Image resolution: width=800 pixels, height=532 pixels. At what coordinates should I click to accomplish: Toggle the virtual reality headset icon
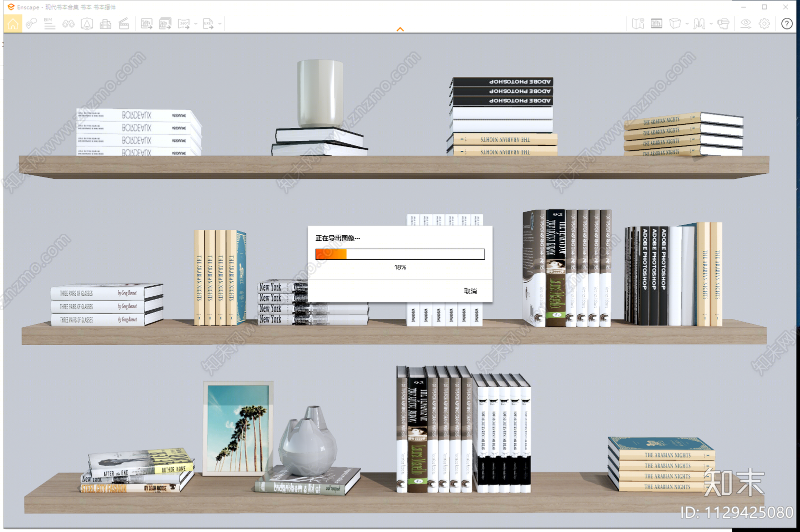pos(723,23)
